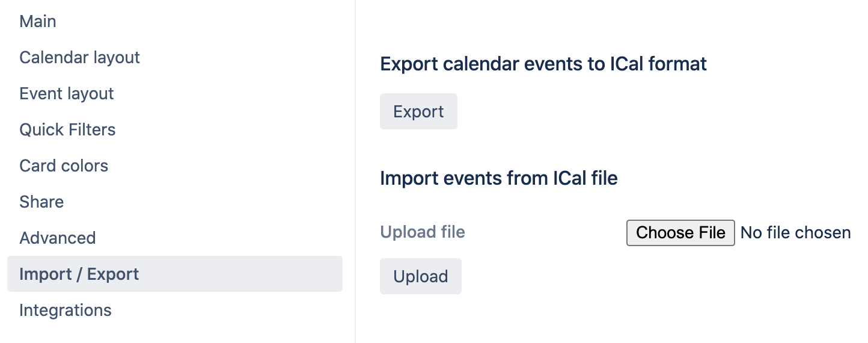
Task: Open the Main settings section
Action: pos(38,22)
